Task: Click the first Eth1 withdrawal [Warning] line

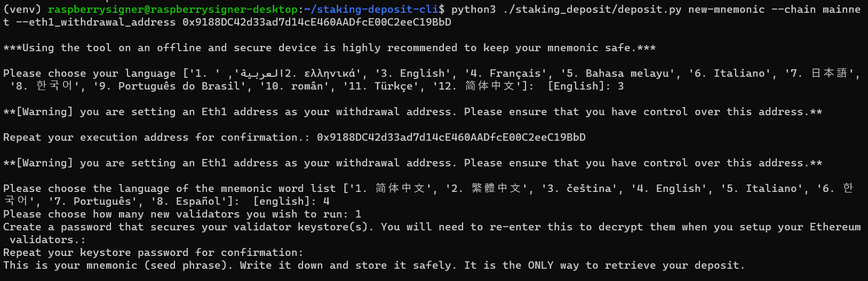Action: 412,111
